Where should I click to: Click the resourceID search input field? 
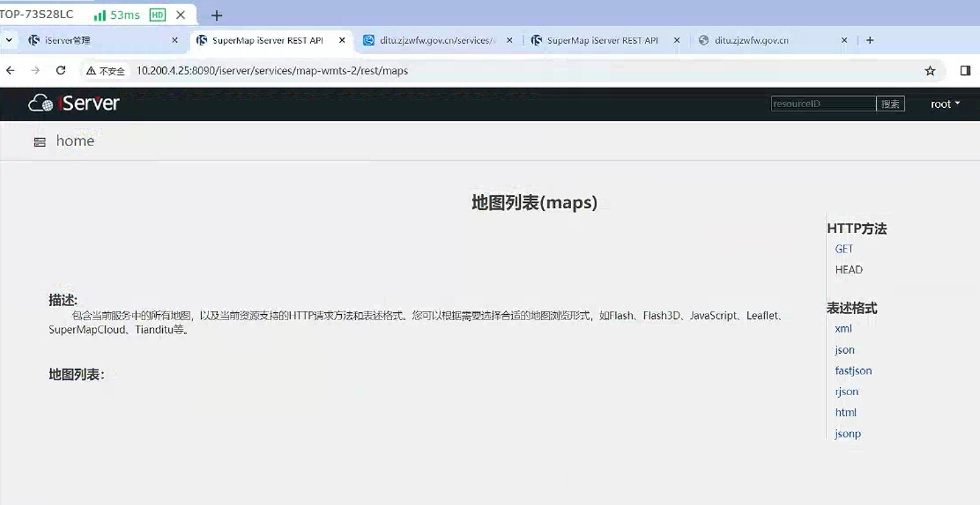coord(823,104)
